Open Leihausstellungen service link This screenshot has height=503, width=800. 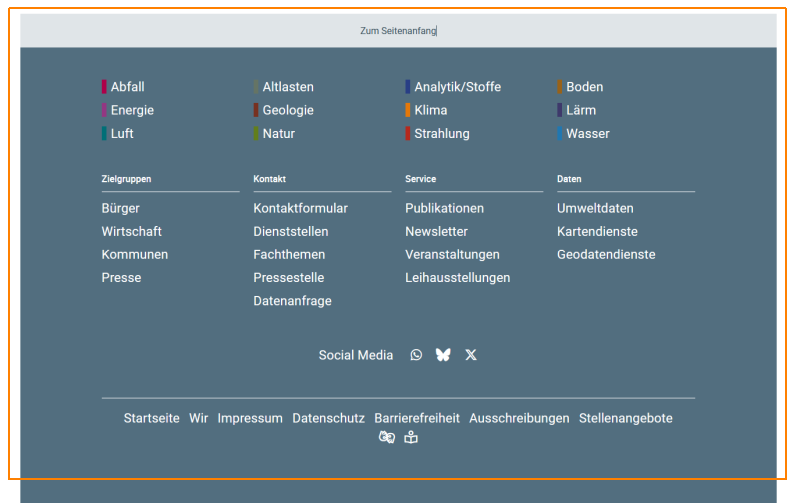[458, 278]
